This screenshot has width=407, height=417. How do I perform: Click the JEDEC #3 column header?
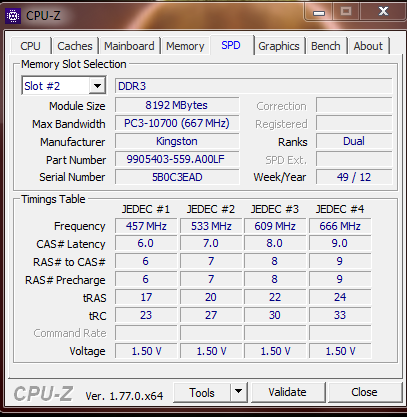[x=275, y=209]
